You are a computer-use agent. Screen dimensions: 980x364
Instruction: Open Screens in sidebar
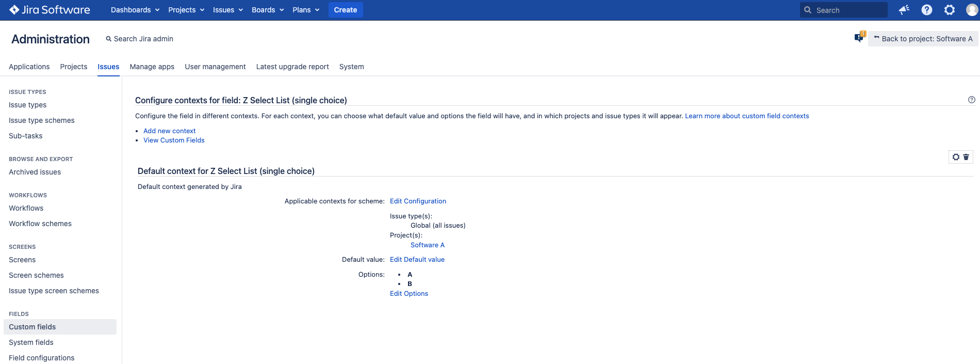22,260
